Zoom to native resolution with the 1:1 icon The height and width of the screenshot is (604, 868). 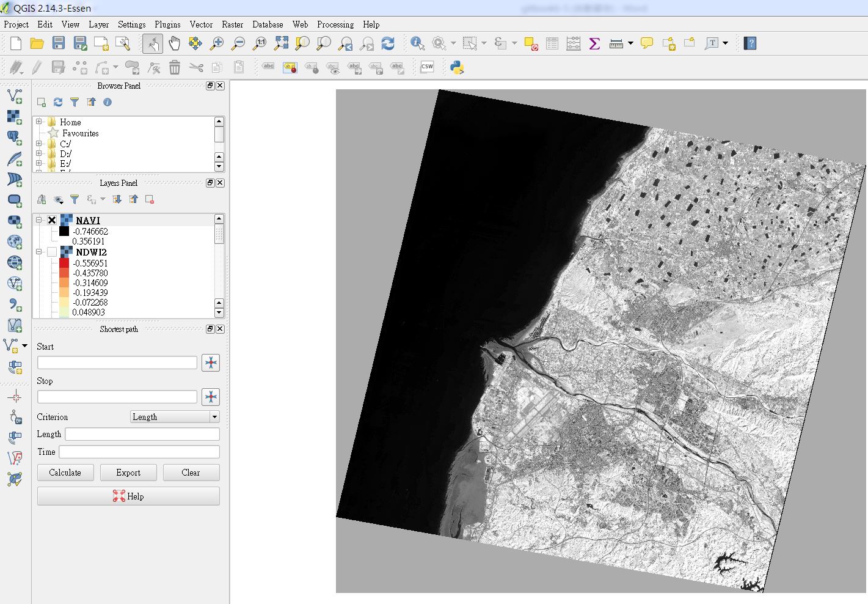[260, 43]
